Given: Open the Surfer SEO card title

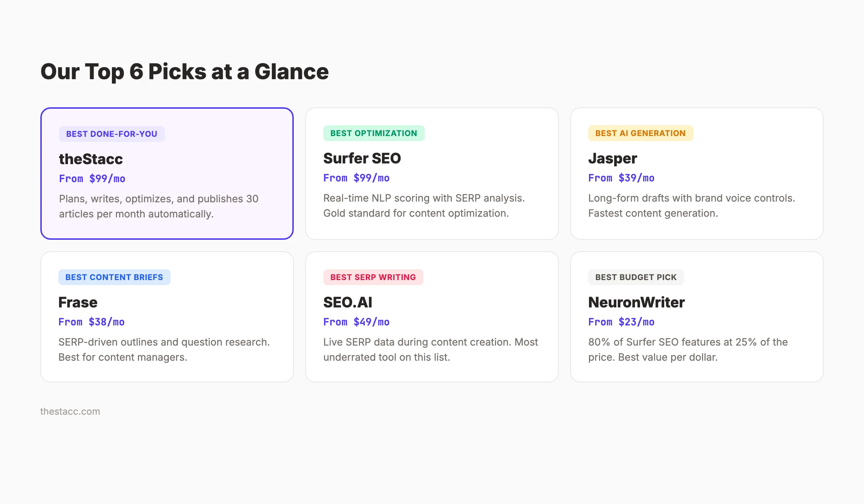Looking at the screenshot, I should 362,158.
